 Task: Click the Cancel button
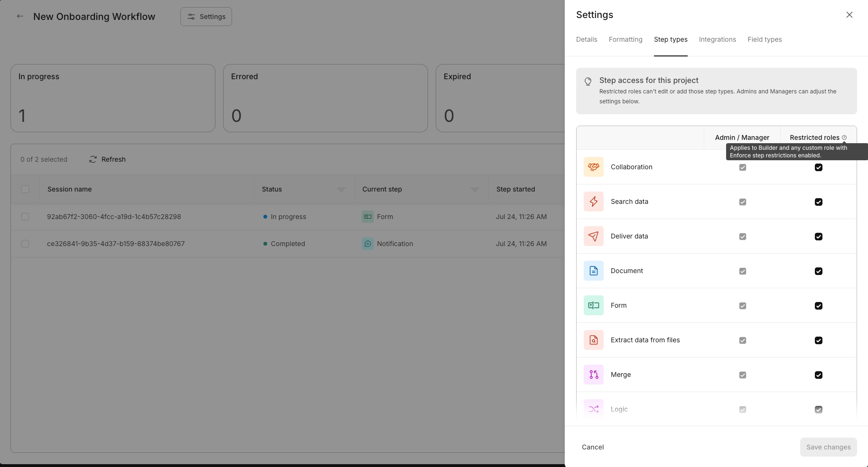click(x=593, y=447)
